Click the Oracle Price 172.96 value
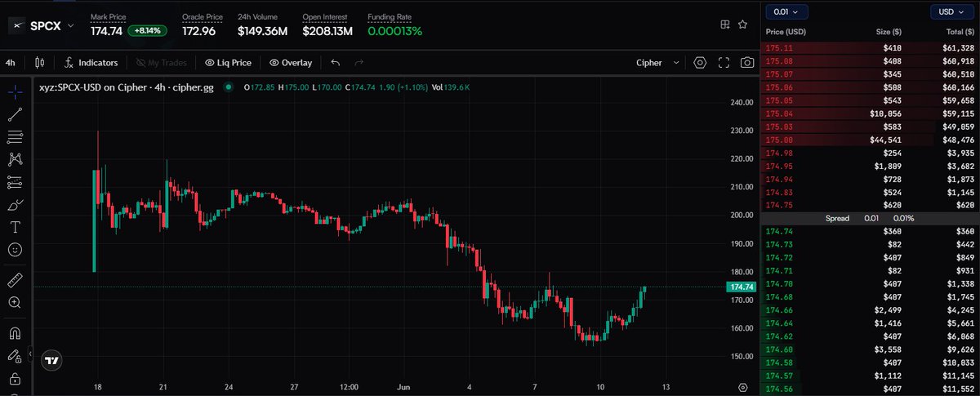The image size is (980, 396). pos(198,31)
